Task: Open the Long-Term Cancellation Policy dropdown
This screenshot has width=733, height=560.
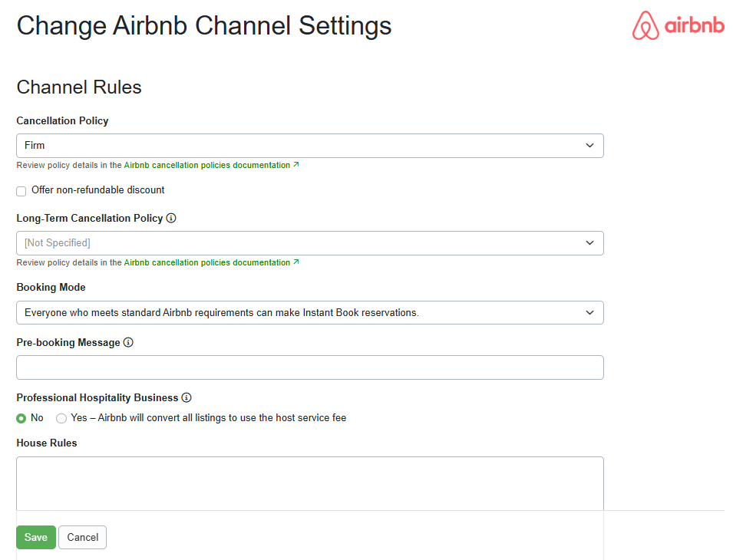Action: pyautogui.click(x=309, y=242)
